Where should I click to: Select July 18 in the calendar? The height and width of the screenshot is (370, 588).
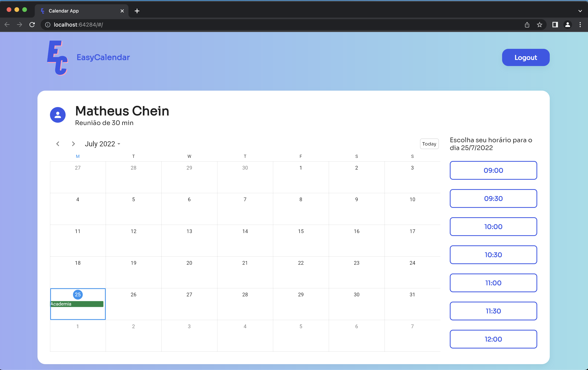click(78, 272)
